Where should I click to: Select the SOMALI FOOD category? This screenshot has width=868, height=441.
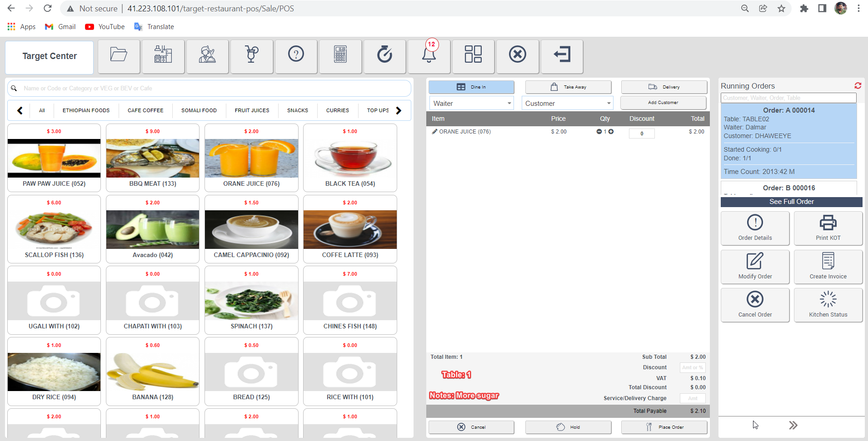tap(199, 110)
